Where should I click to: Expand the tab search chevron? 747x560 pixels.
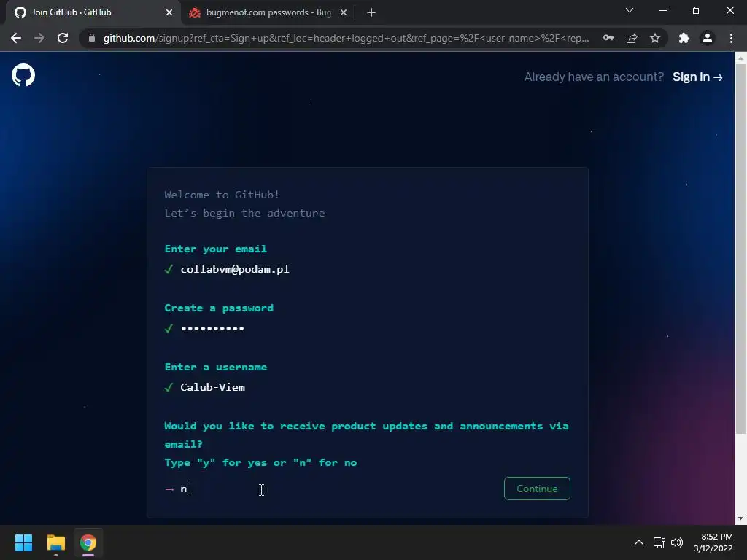[x=630, y=10]
